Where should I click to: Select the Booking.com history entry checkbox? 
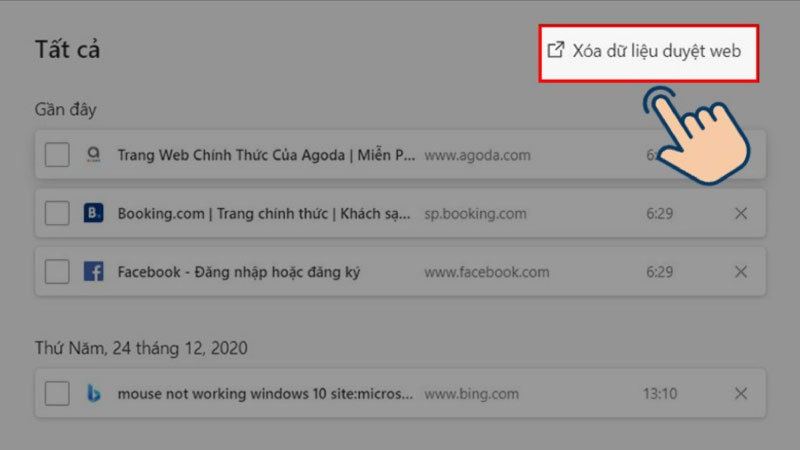click(57, 213)
